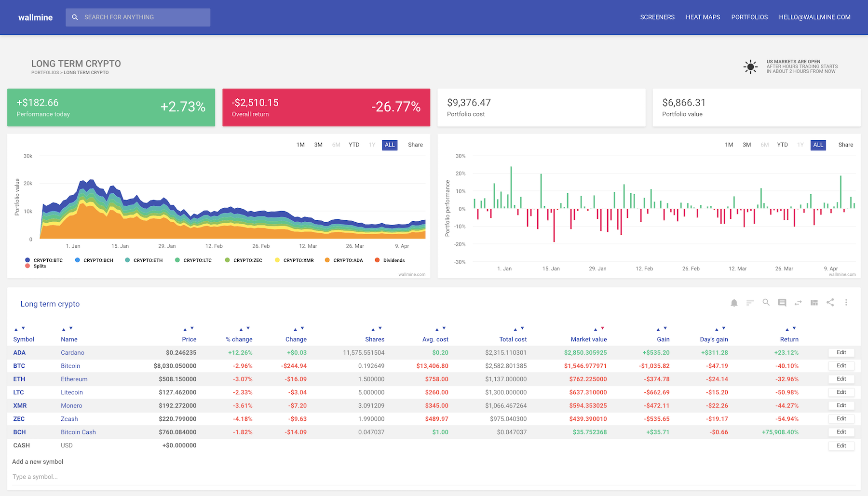Image resolution: width=868 pixels, height=496 pixels.
Task: Click the transactions swap-arrows icon
Action: tap(798, 303)
